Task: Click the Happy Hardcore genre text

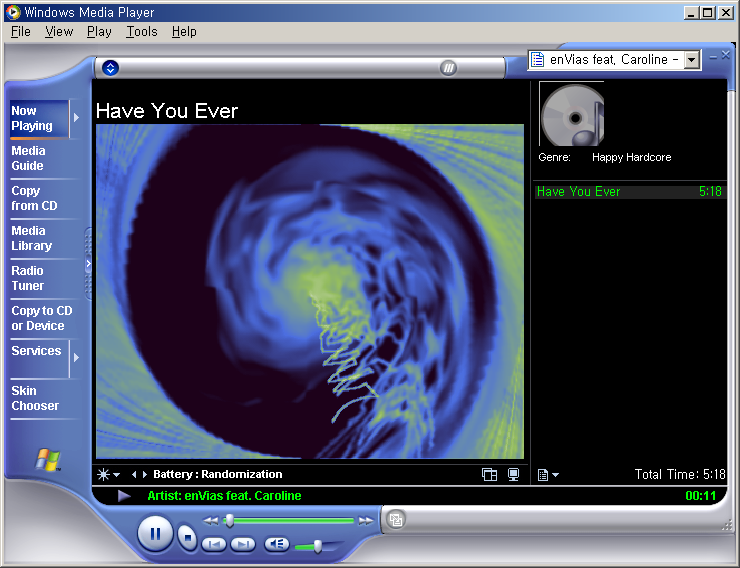Action: tap(631, 157)
